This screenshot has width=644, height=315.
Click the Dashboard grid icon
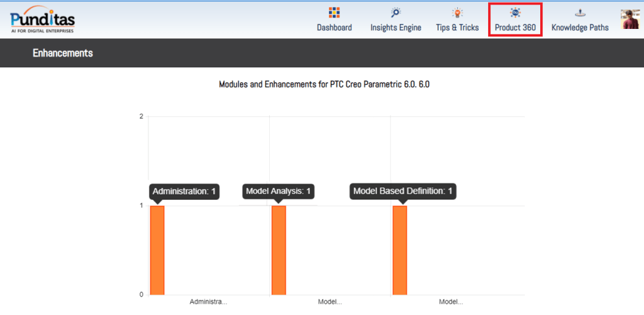tap(334, 13)
